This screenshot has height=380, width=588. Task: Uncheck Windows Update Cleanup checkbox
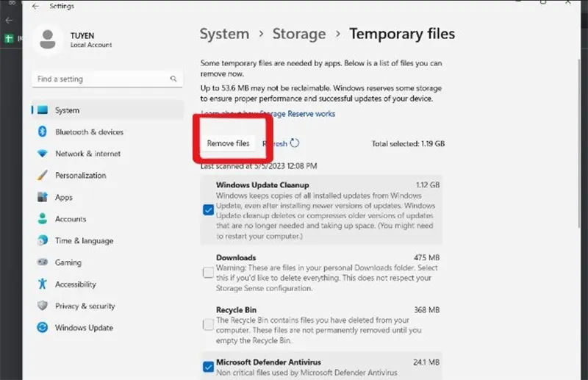point(208,210)
